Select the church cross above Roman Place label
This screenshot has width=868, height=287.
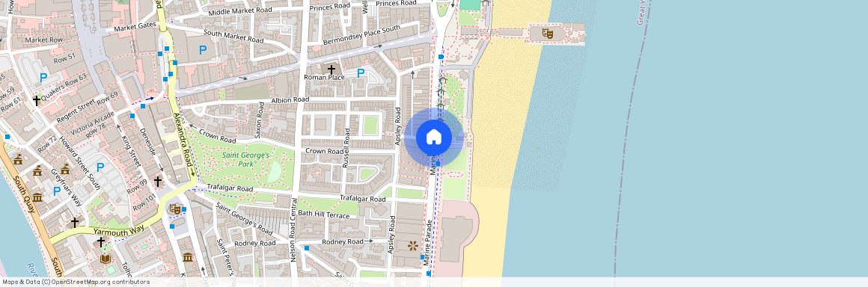tap(331, 70)
